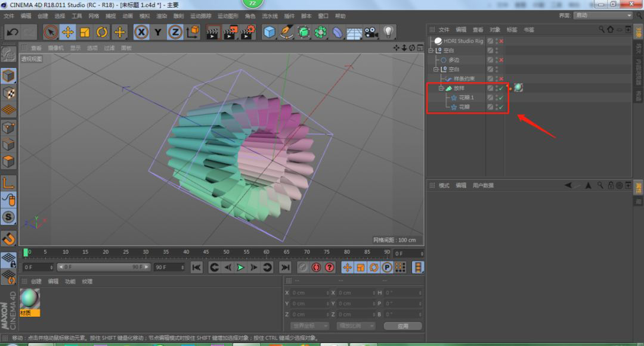Open the 运动图形 menu
Image resolution: width=644 pixels, height=346 pixels.
coord(228,16)
